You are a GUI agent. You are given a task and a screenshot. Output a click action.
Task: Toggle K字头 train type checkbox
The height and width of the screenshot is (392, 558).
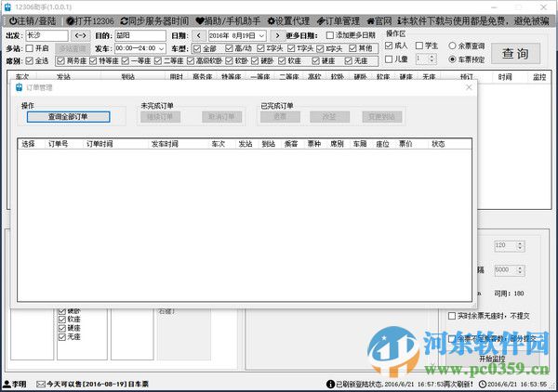tap(320, 48)
